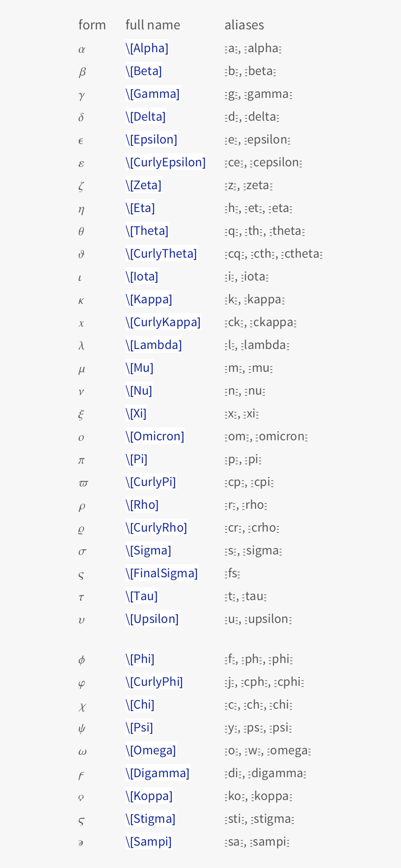Click the \[Sampi] link
Viewport: 401px width, 868px height.
149,841
